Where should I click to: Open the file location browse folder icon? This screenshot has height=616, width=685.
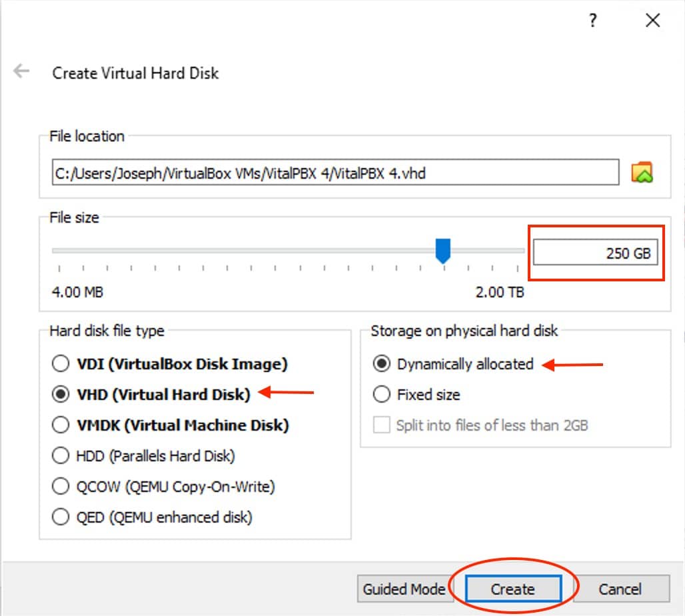pos(642,172)
